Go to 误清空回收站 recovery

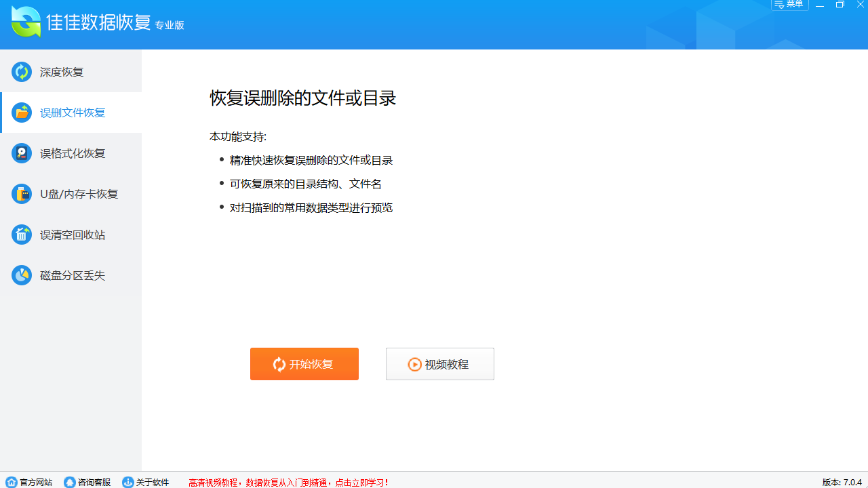pyautogui.click(x=71, y=235)
